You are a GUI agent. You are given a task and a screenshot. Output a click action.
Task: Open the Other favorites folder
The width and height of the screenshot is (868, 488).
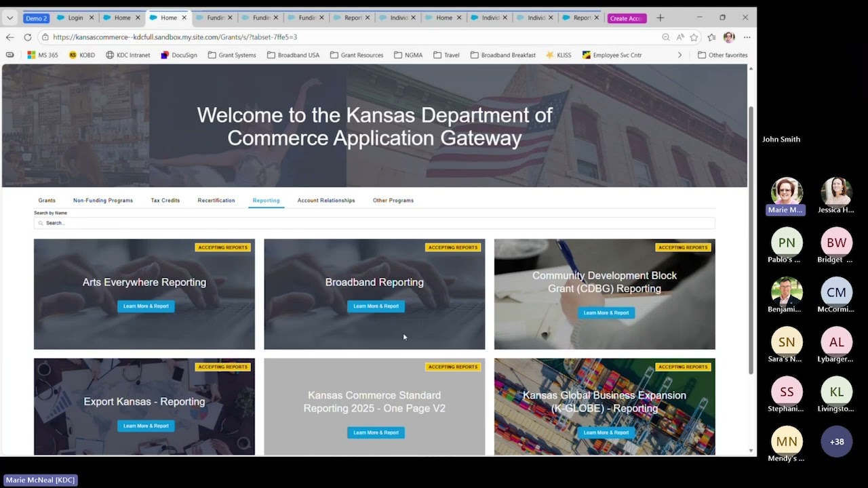(723, 55)
